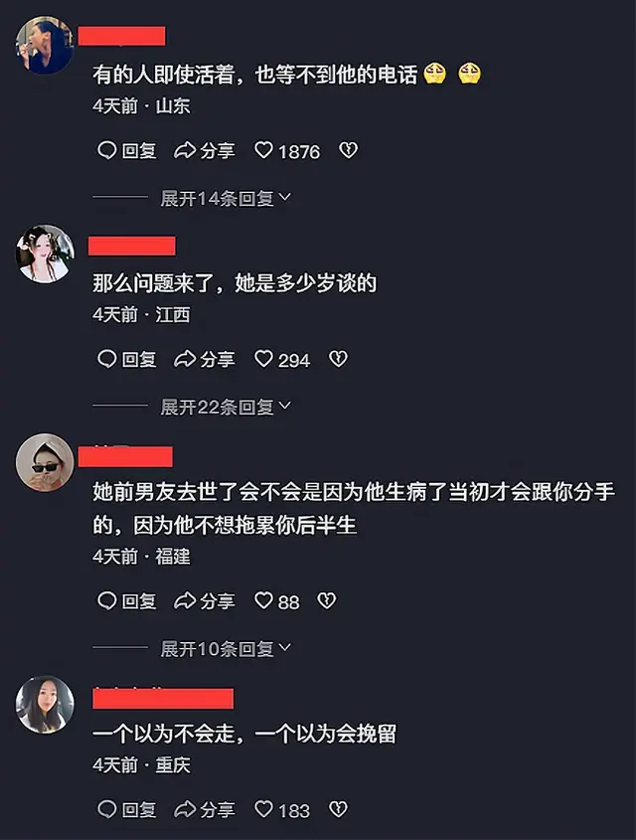This screenshot has width=636, height=840.
Task: Expand 展开22条回复 replies
Action: (x=226, y=408)
